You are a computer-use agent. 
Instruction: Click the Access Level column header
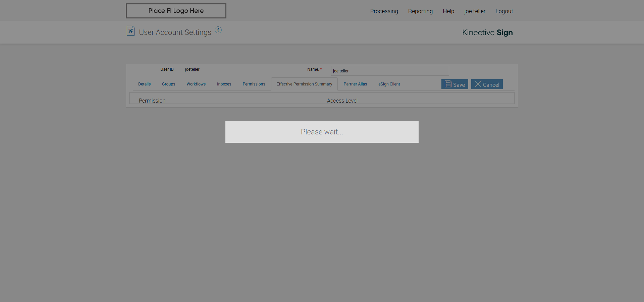point(342,101)
